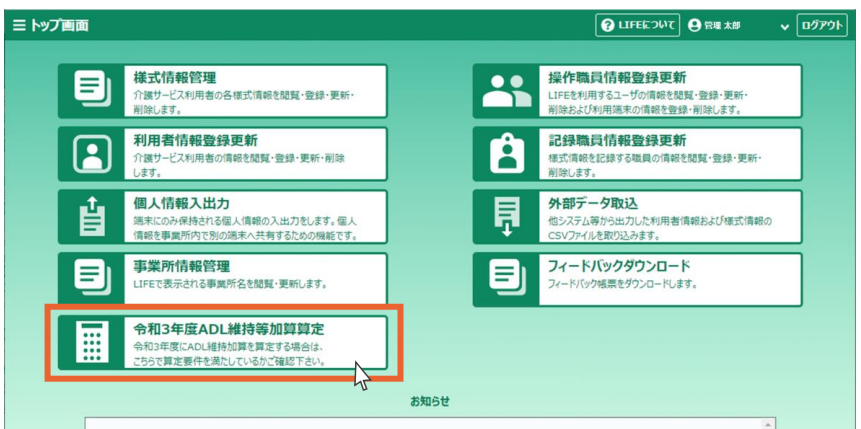Click the 外部データ取込 download document icon
861x429 pixels.
507,216
